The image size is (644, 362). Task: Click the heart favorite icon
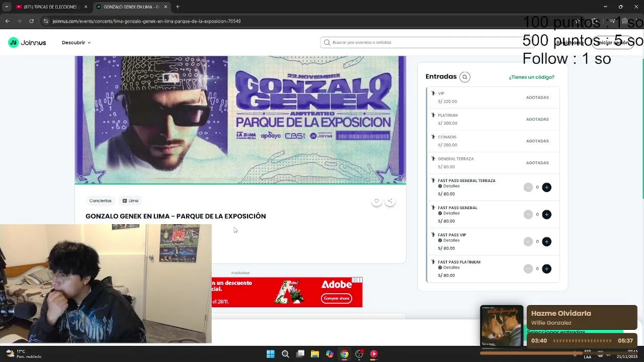click(x=376, y=201)
